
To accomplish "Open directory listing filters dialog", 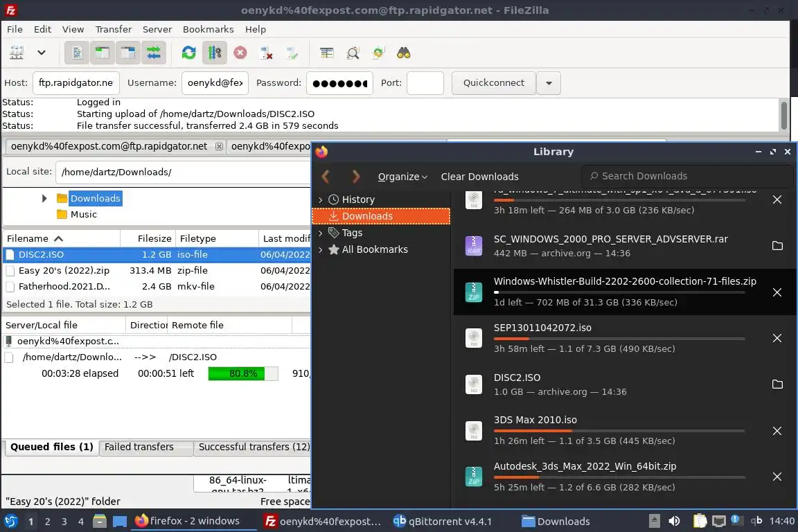I will 327,53.
